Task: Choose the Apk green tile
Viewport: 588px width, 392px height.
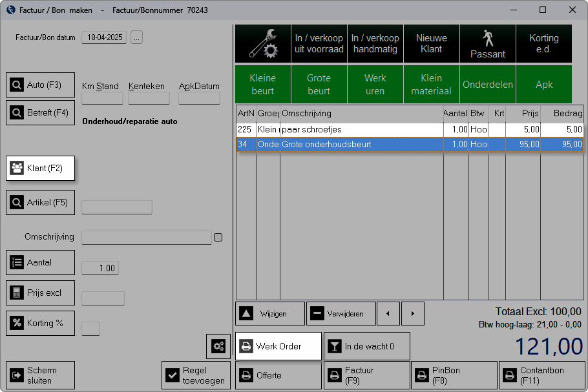Action: coord(544,85)
